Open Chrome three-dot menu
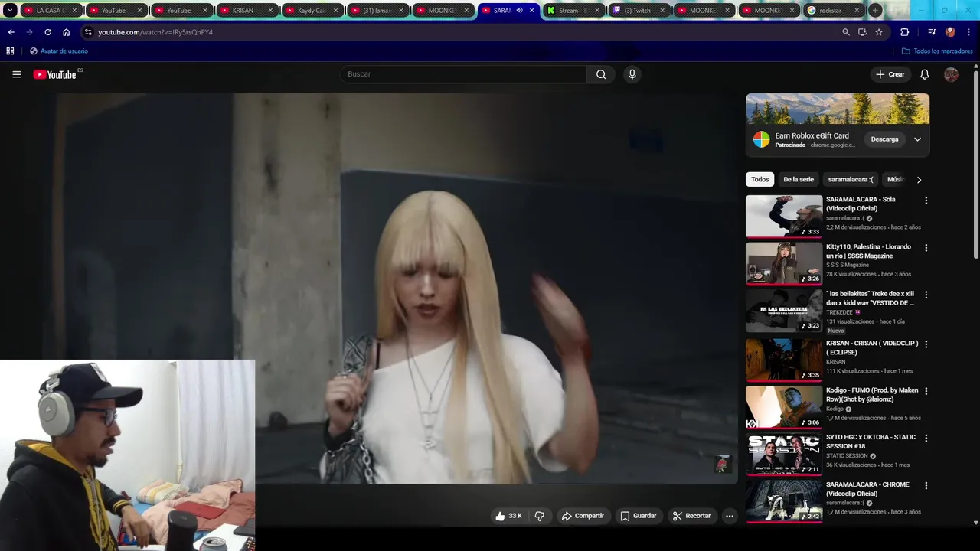The width and height of the screenshot is (980, 551). tap(968, 32)
